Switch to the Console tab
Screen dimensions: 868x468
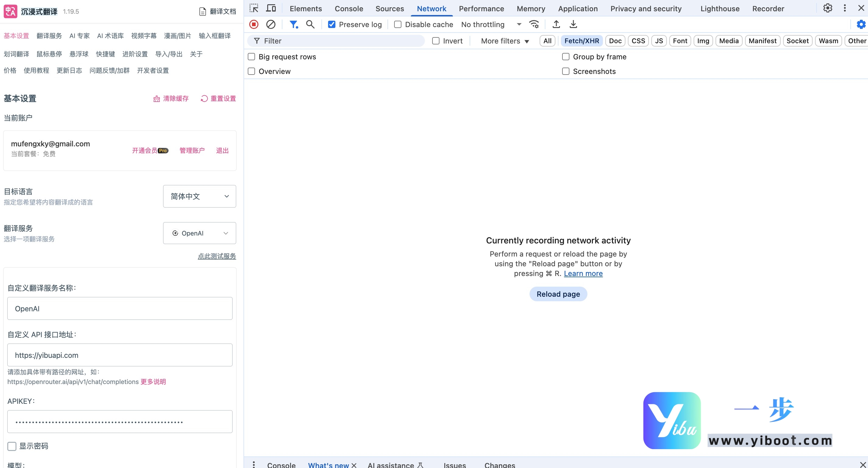(x=349, y=9)
